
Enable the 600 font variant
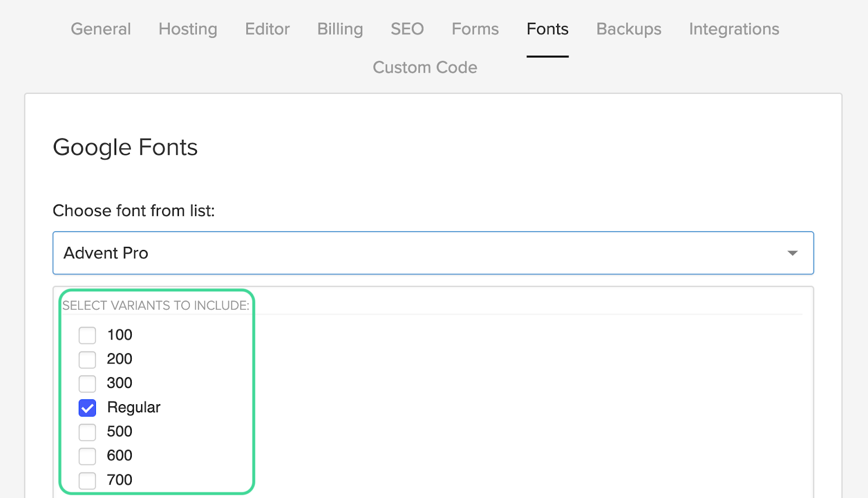coord(87,456)
